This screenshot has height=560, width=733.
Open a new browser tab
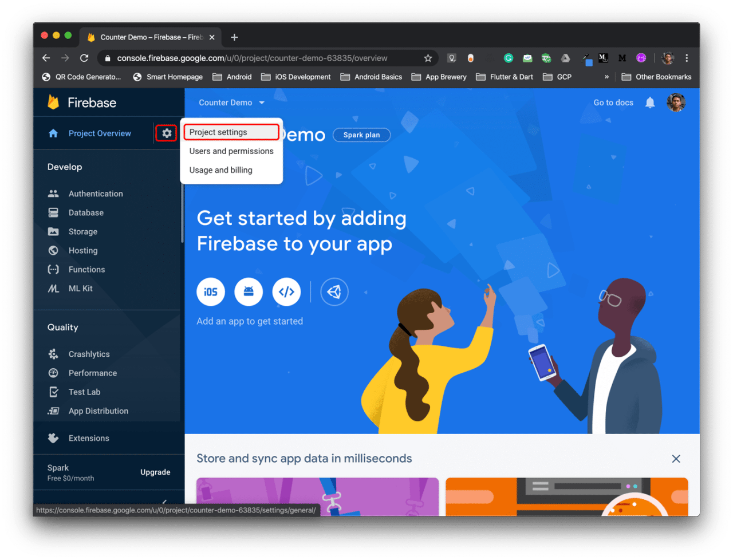[234, 37]
